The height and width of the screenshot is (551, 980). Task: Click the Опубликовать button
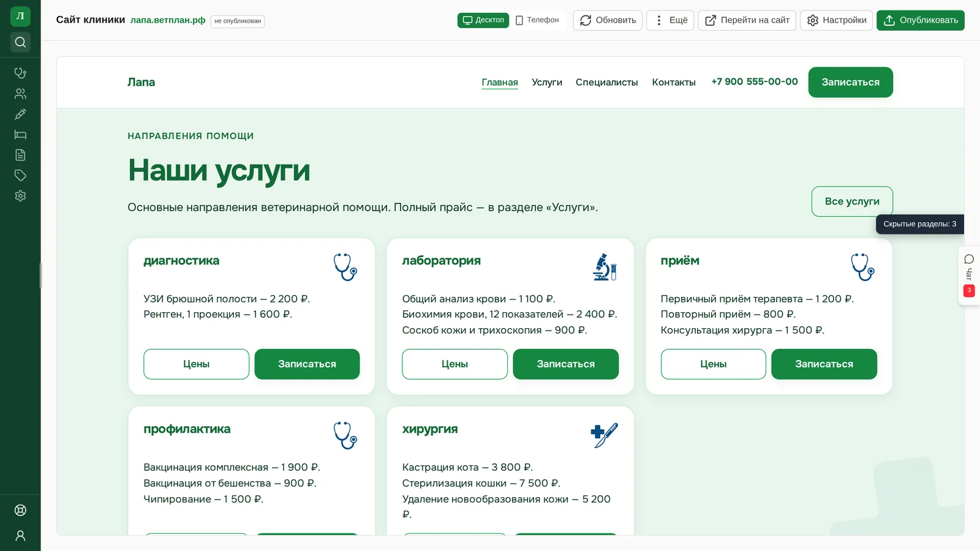pos(920,20)
